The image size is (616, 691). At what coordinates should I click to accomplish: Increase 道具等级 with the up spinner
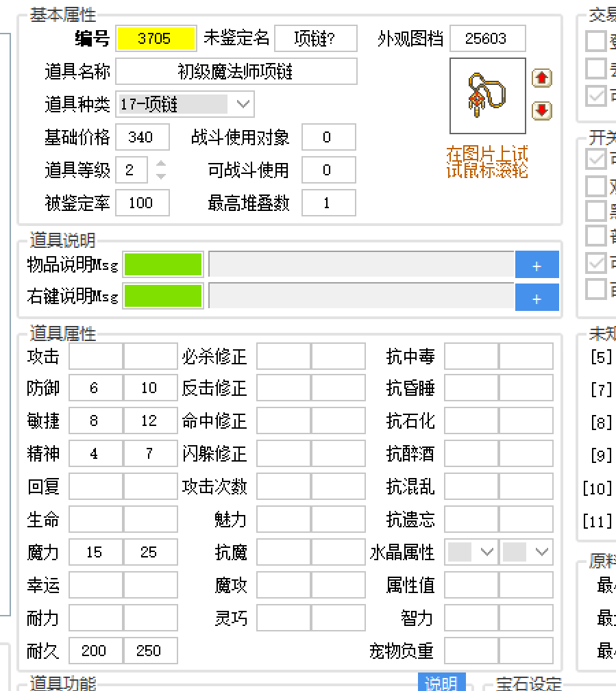pyautogui.click(x=161, y=164)
